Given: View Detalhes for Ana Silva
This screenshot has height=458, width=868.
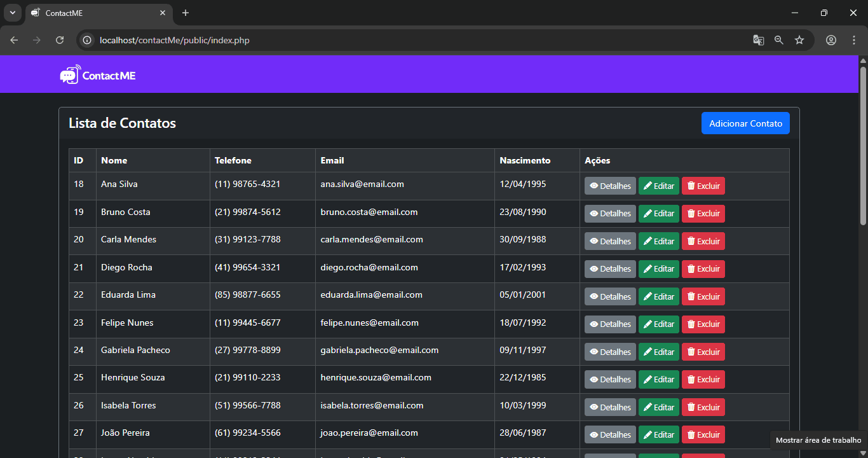Looking at the screenshot, I should click(610, 186).
